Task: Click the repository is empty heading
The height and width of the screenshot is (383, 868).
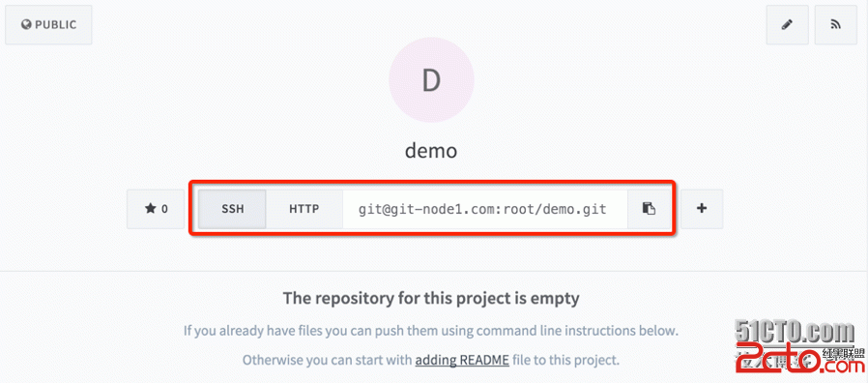Action: (x=431, y=298)
